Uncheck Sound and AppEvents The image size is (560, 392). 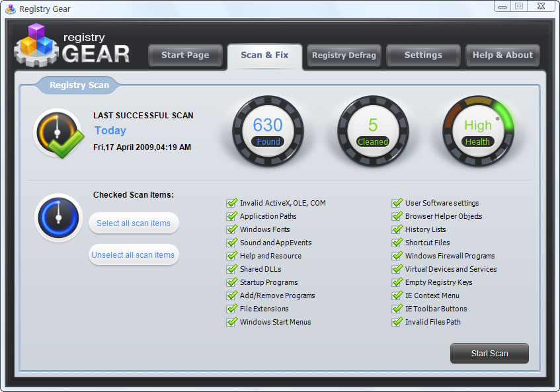pyautogui.click(x=232, y=243)
